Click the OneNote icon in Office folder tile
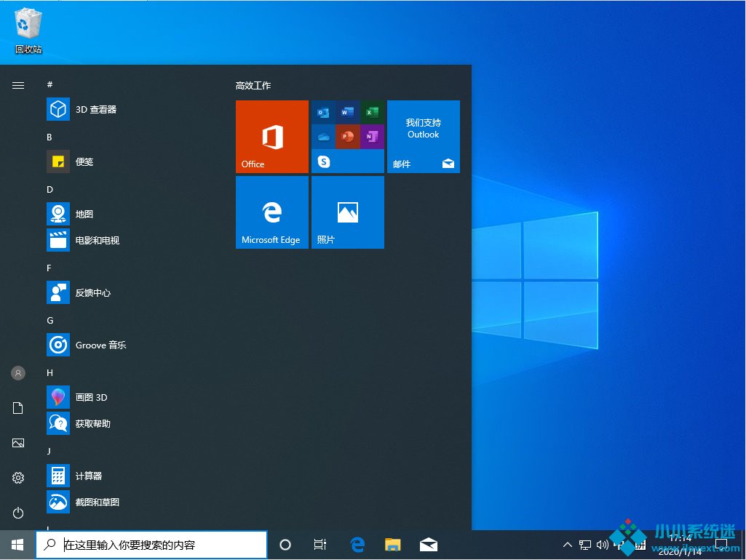 coord(372,137)
